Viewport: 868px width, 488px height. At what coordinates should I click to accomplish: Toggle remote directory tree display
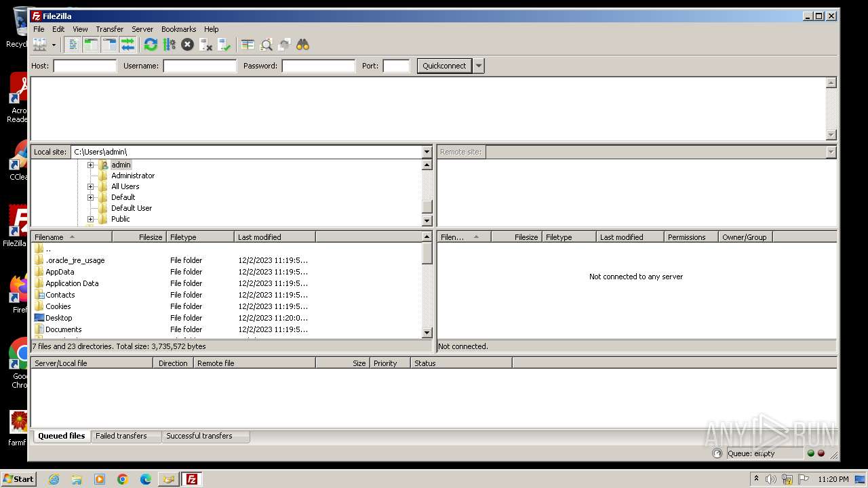pos(109,45)
